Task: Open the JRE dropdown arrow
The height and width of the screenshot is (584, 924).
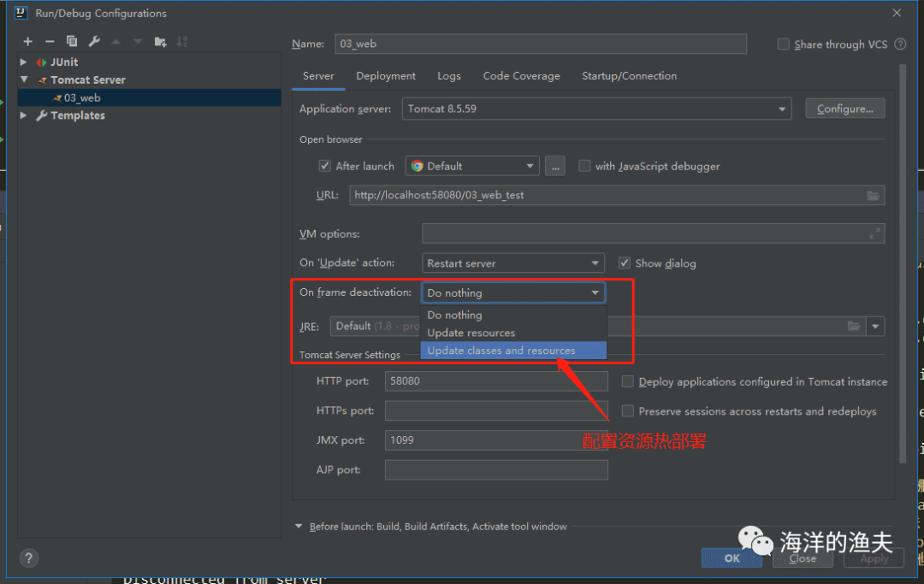Action: [875, 326]
